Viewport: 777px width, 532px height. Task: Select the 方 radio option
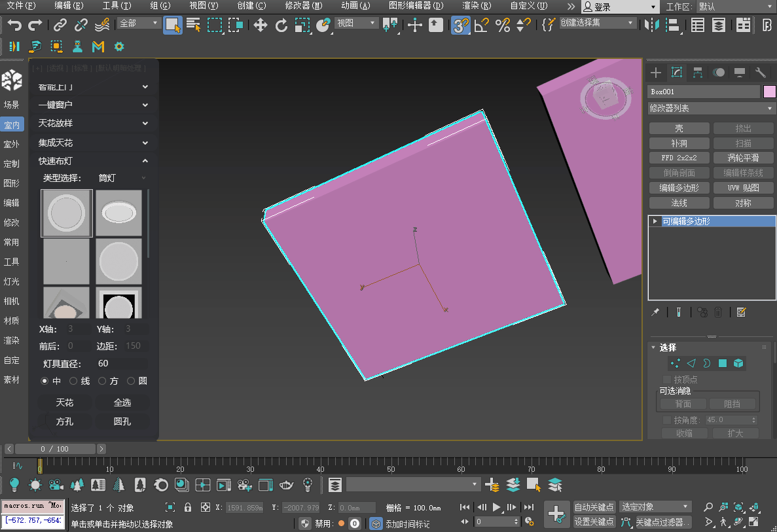pyautogui.click(x=102, y=381)
